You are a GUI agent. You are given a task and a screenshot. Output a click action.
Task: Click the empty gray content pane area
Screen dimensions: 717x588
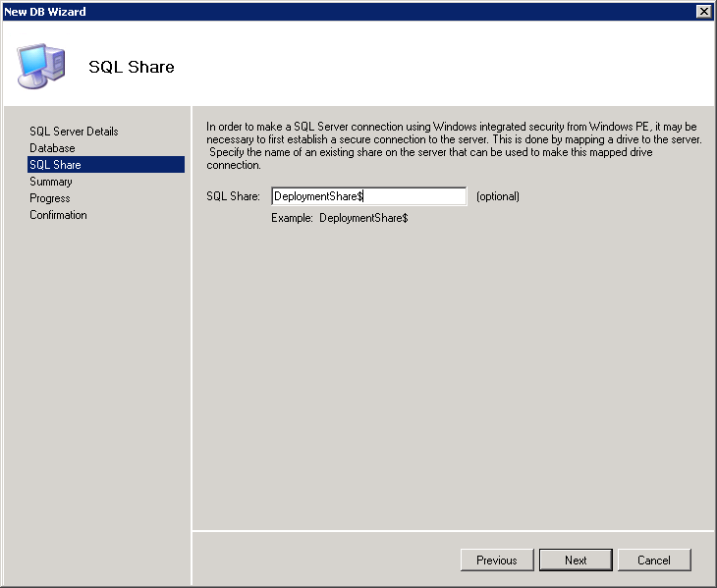tap(452, 373)
